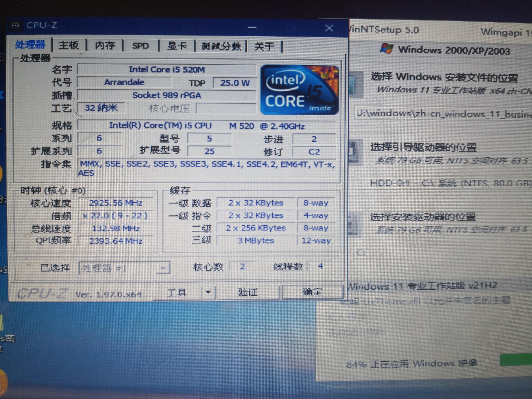Select the 处理器 tab
Viewport: 532px width, 399px height.
pos(30,45)
